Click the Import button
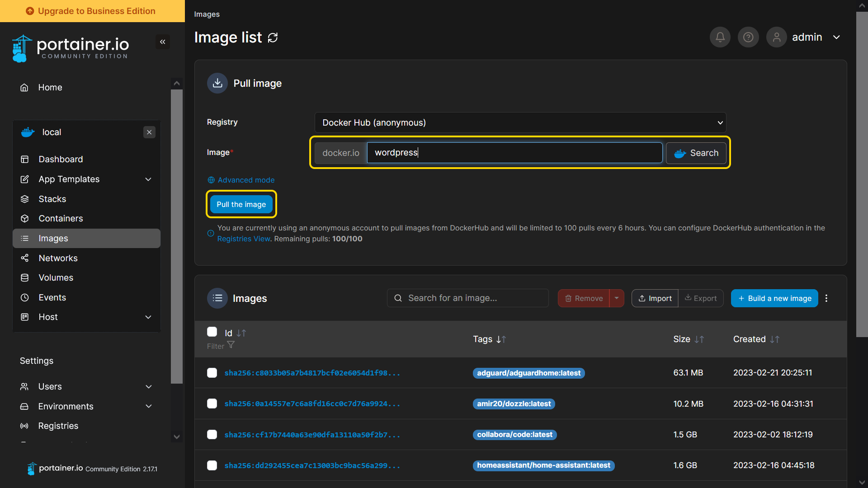Viewport: 868px width, 488px height. click(655, 298)
